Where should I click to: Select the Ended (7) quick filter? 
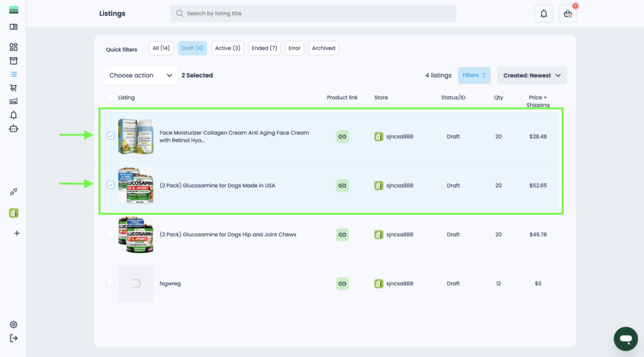(264, 48)
